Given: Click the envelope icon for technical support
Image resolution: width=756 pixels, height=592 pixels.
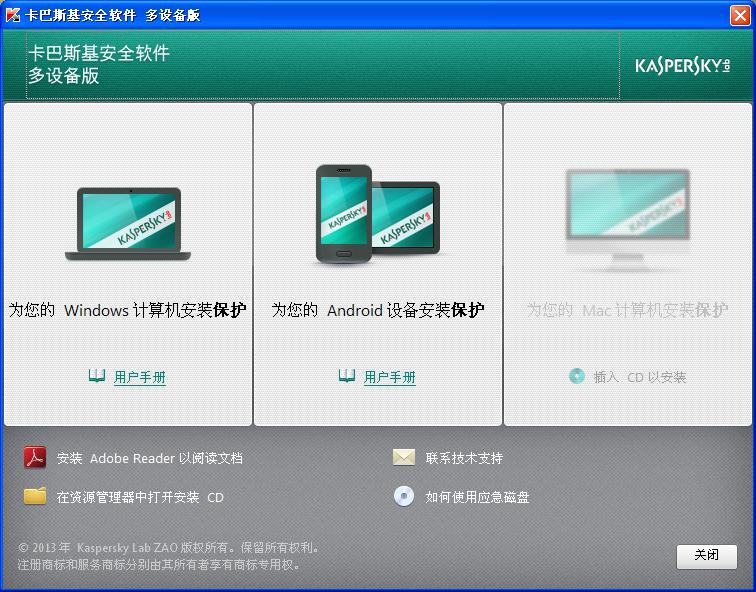Looking at the screenshot, I should (x=403, y=458).
